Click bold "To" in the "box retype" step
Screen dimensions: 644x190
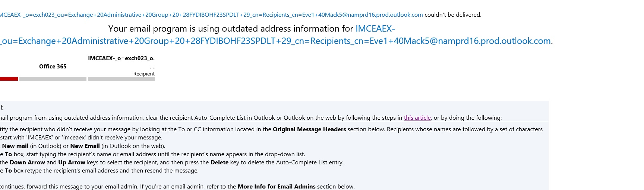(x=8, y=171)
